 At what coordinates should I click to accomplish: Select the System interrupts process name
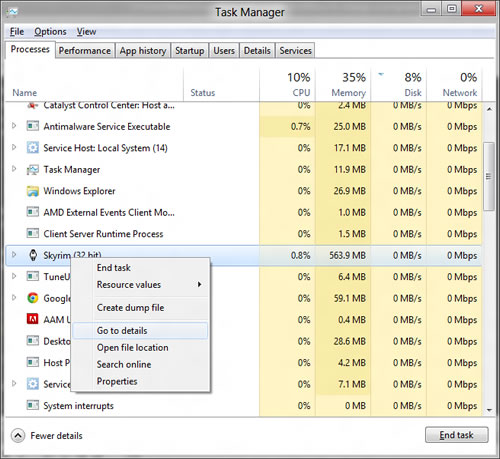78,406
